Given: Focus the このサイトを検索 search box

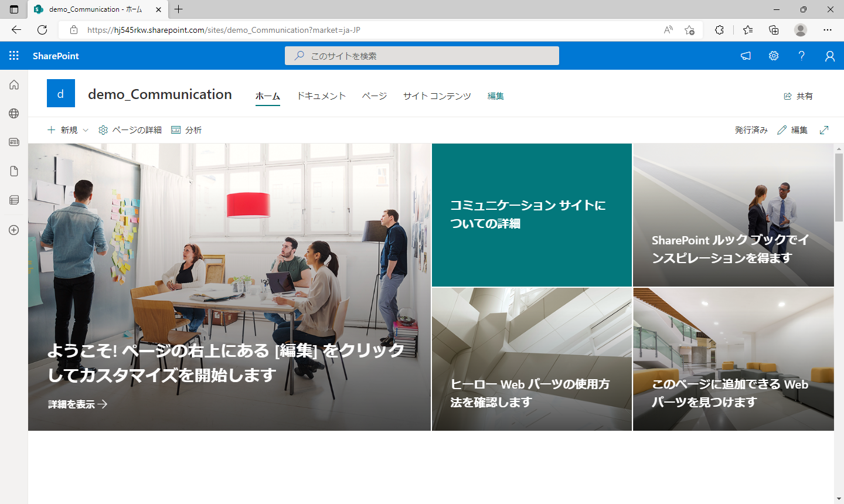Looking at the screenshot, I should click(422, 56).
